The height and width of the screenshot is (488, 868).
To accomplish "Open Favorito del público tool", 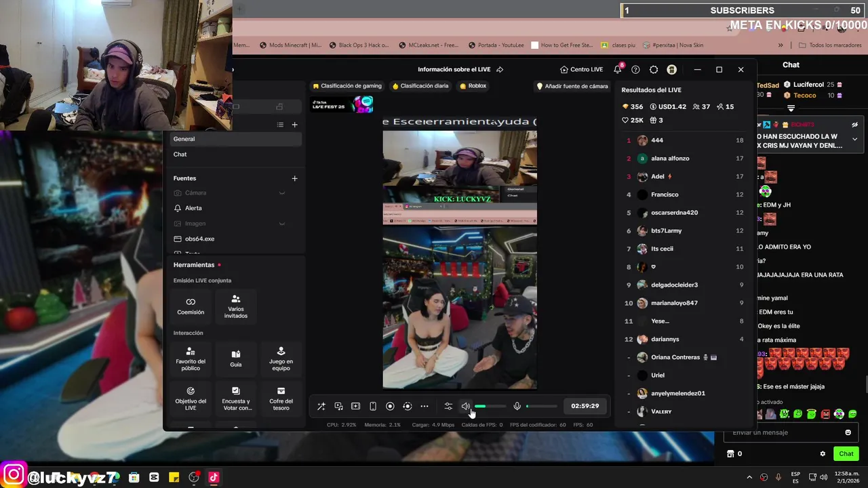I will (191, 359).
